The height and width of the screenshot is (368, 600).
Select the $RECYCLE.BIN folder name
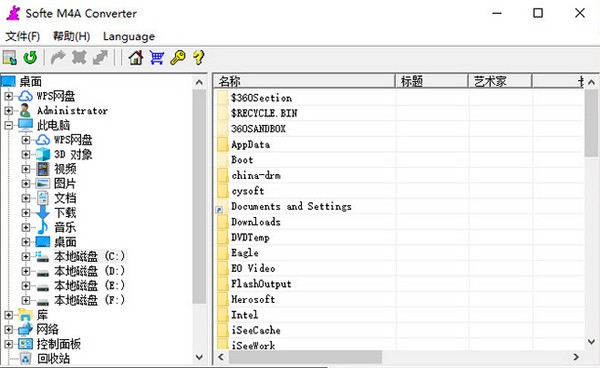pyautogui.click(x=264, y=114)
